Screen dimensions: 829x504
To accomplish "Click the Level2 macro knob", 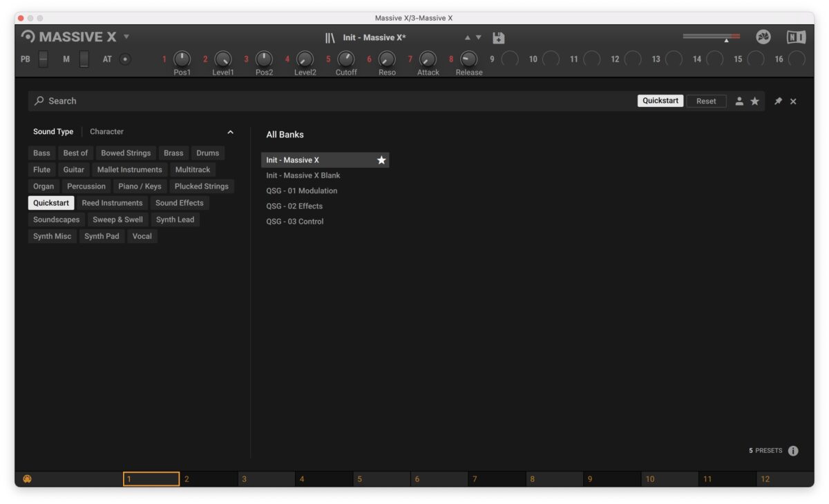I will point(305,59).
